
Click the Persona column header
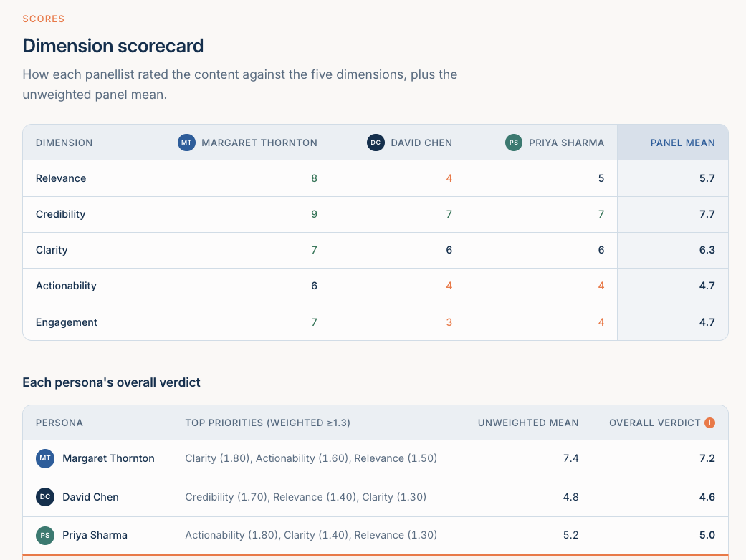point(59,423)
